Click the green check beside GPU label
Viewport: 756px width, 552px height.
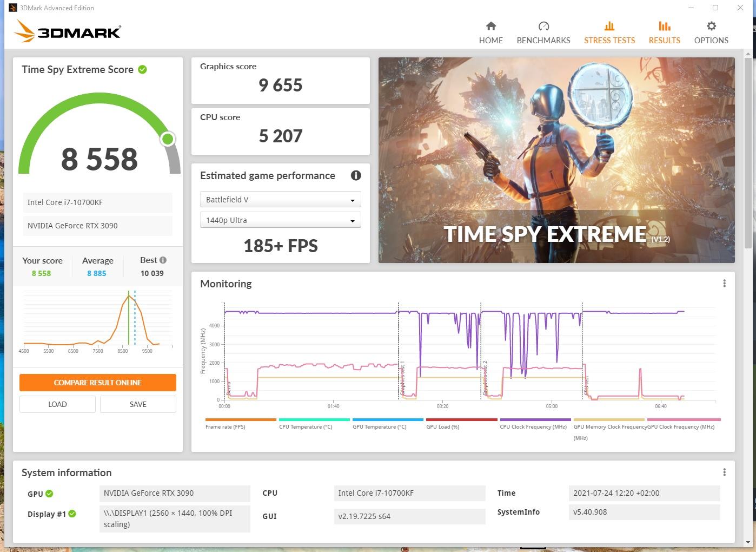[x=49, y=494]
